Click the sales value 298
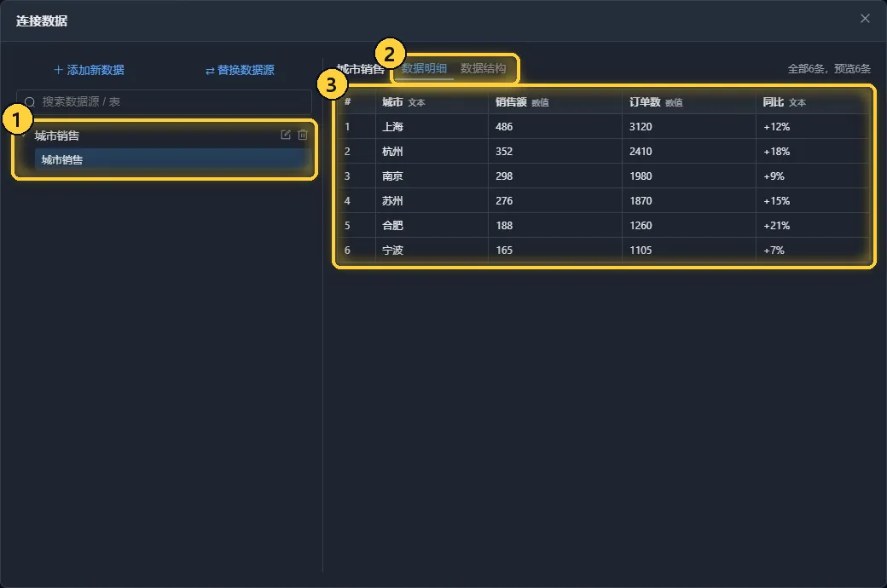 555,176
